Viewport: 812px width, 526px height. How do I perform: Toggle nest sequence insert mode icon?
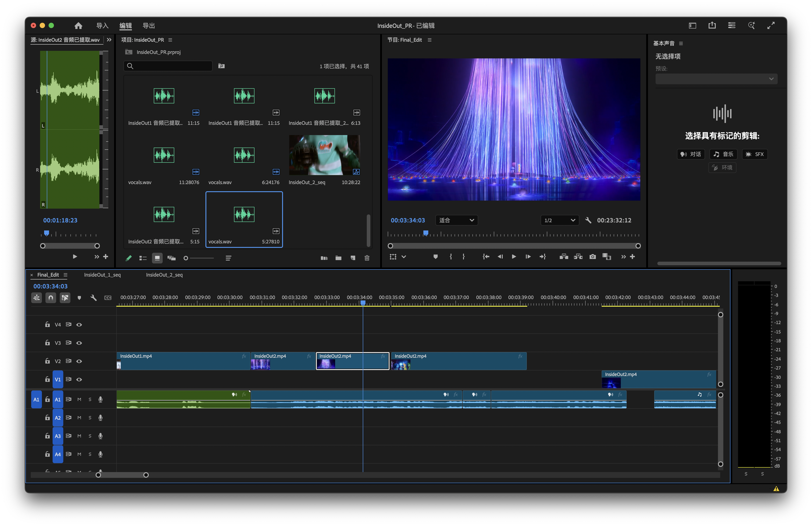[37, 298]
